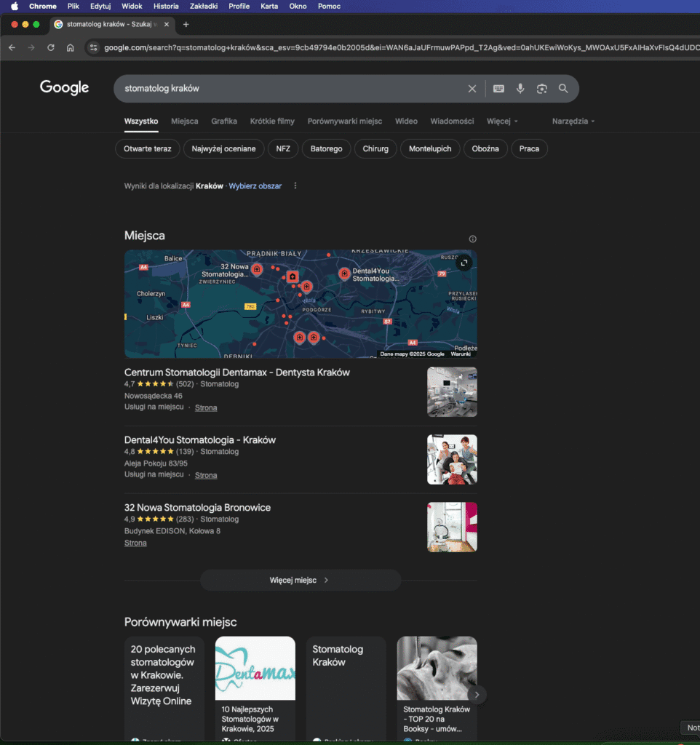Expand the Więcej miejsc list
This screenshot has width=700, height=745.
coord(301,580)
